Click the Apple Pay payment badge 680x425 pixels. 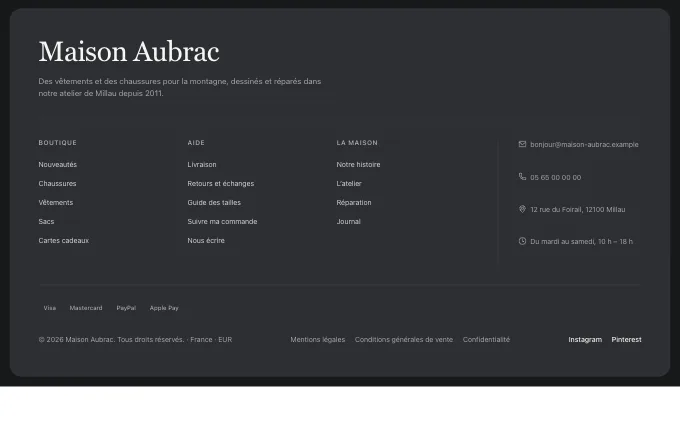click(164, 308)
